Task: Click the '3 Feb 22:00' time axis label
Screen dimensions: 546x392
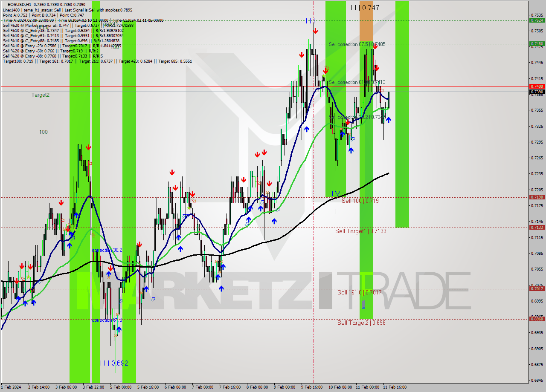Action: pyautogui.click(x=93, y=387)
